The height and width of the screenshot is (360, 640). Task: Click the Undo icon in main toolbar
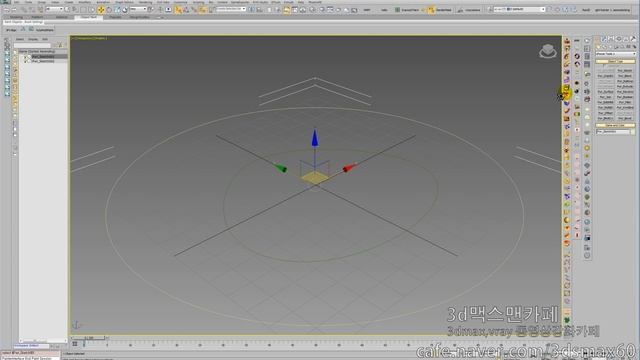[7, 9]
